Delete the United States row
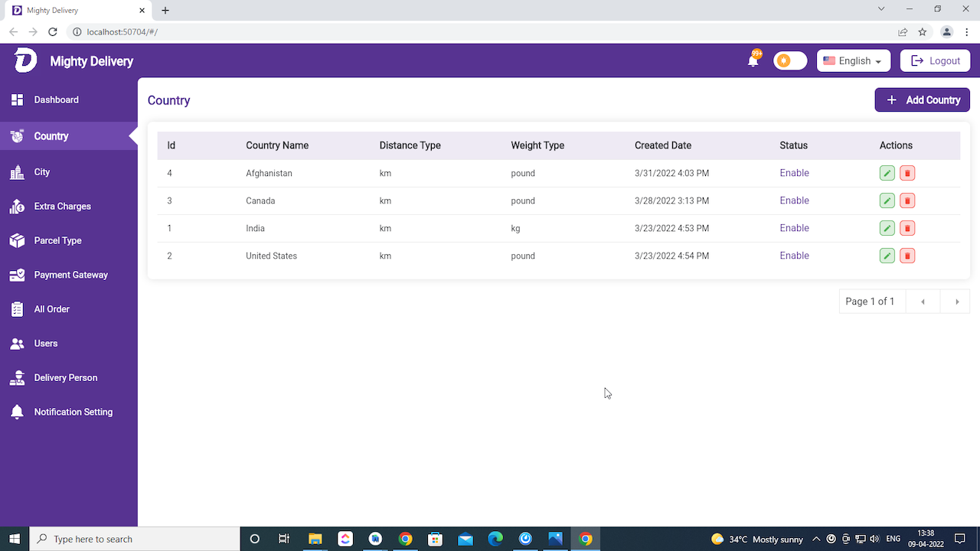Viewport: 980px width, 551px height. coord(907,256)
